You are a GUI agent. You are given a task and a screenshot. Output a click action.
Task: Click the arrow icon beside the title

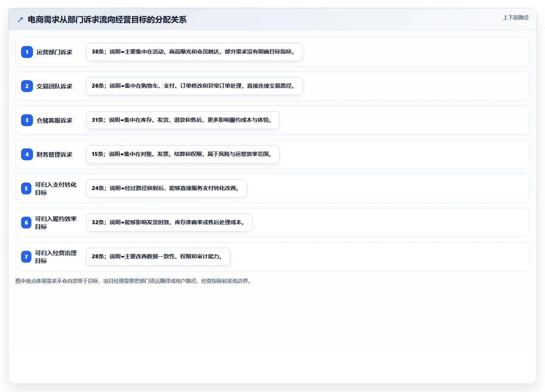click(x=20, y=19)
